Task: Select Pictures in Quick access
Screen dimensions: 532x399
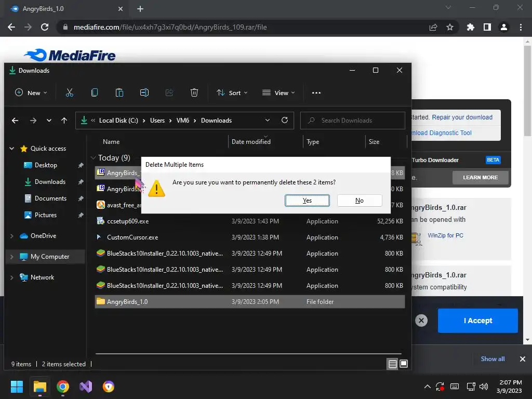Action: (x=46, y=215)
